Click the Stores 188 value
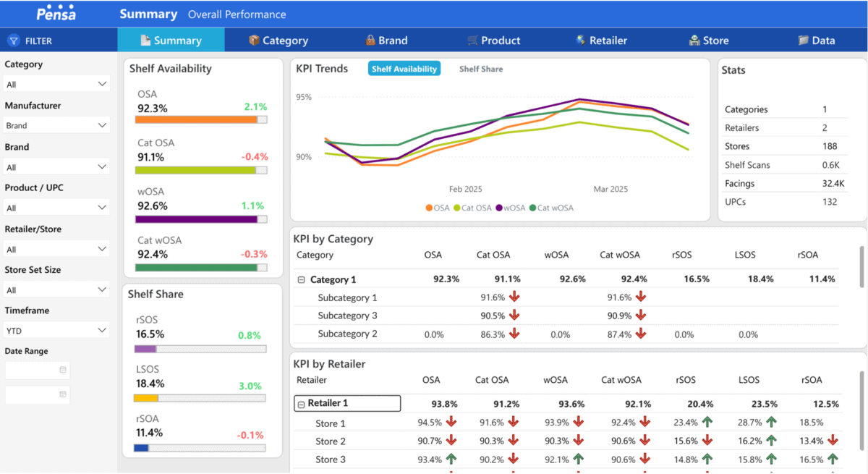This screenshot has height=474, width=868. (x=830, y=146)
